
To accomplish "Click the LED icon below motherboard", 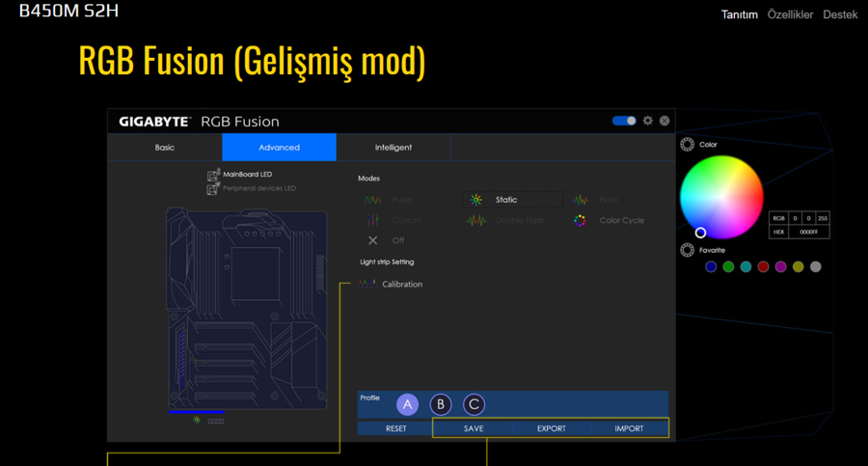I will tap(197, 420).
